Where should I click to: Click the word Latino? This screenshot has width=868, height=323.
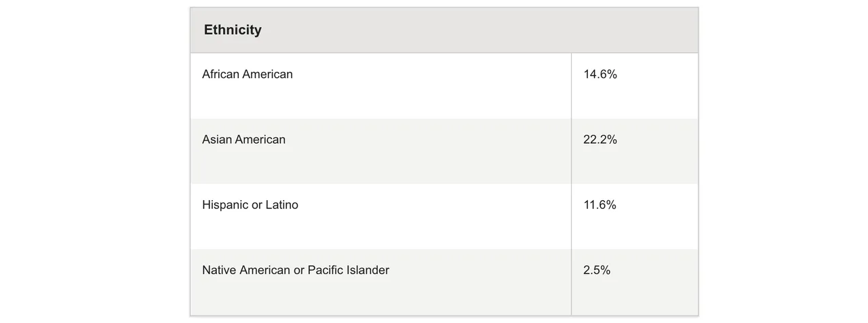[281, 204]
